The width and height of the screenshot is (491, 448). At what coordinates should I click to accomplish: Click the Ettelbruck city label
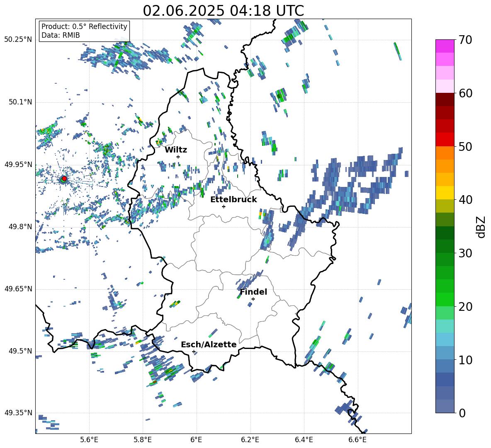tap(233, 200)
